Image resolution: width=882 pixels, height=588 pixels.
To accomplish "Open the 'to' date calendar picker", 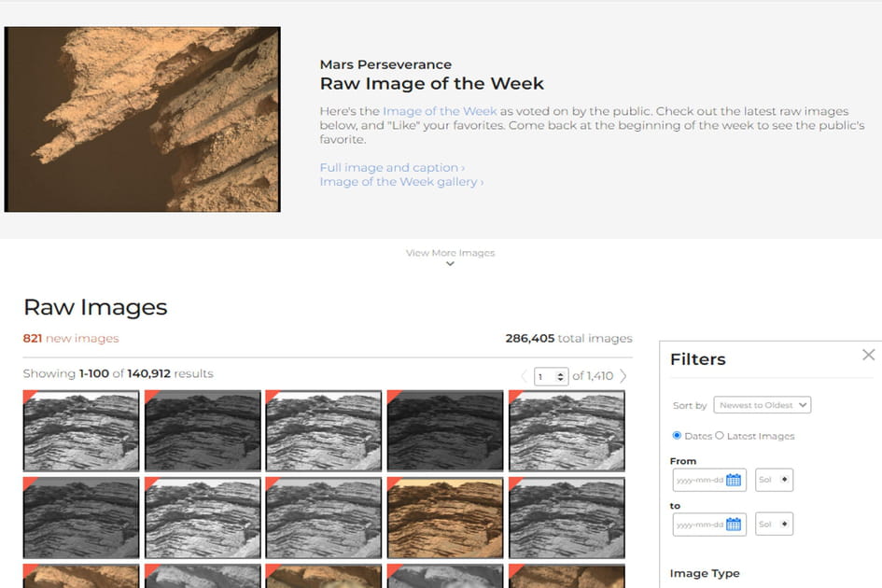I will (733, 525).
